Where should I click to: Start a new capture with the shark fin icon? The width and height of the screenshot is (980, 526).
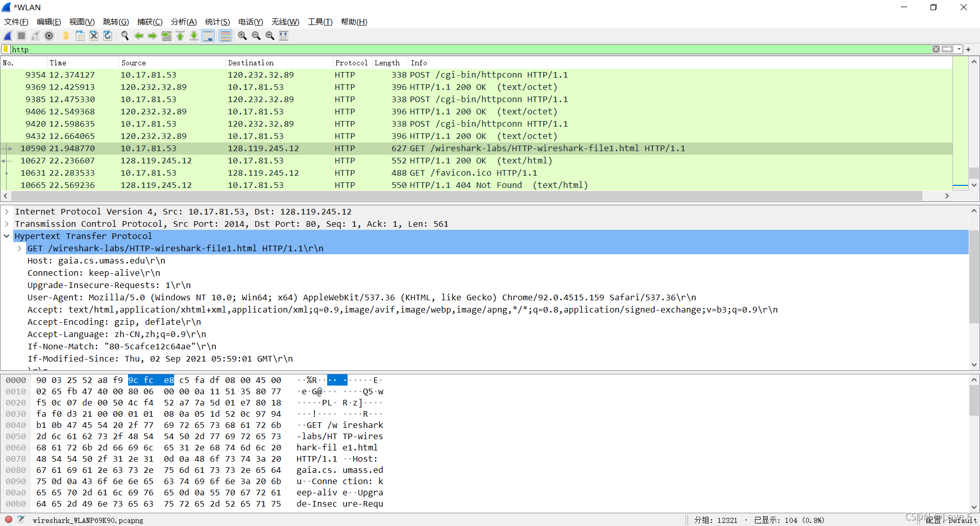(7, 36)
